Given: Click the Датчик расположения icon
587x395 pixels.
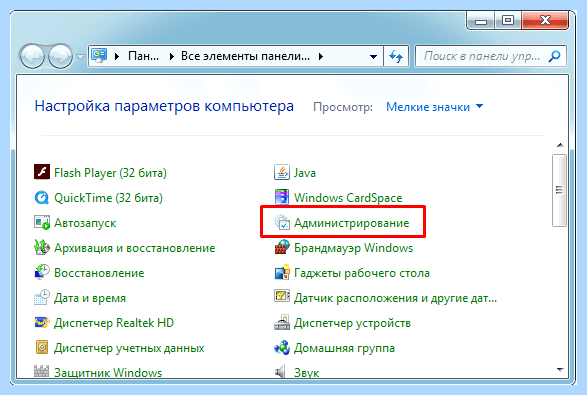Looking at the screenshot, I should [x=282, y=297].
